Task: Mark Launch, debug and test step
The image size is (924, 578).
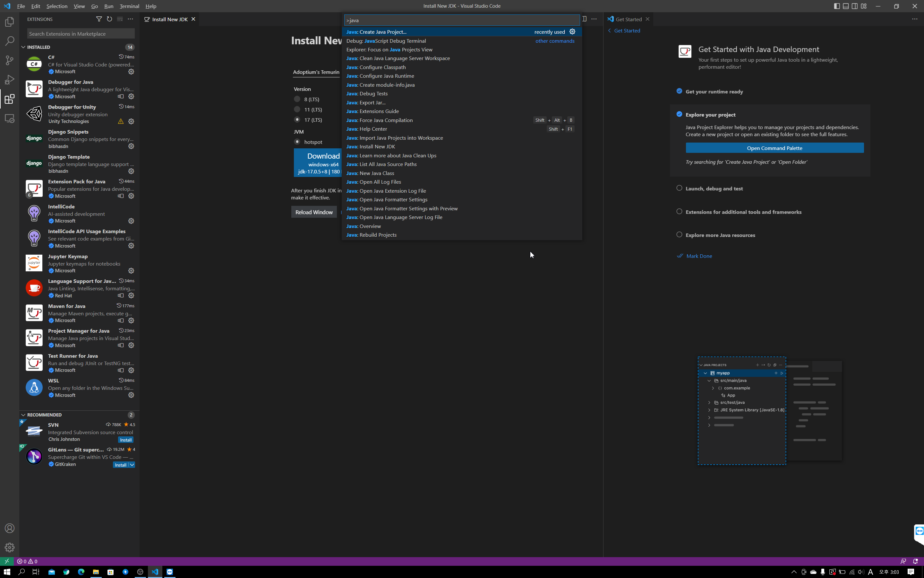Action: [x=679, y=188]
